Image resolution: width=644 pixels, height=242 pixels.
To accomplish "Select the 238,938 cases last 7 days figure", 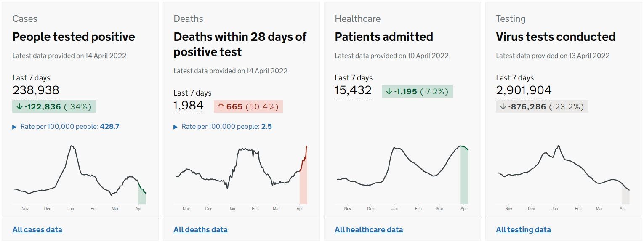I will click(x=36, y=90).
